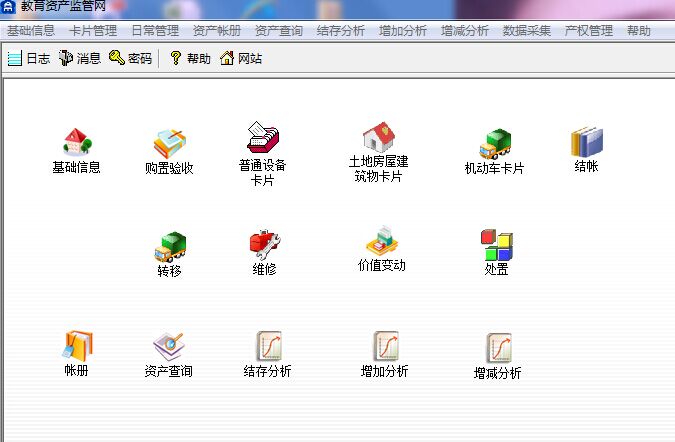Open the 购置验收 books icon
Image resolution: width=675 pixels, height=442 pixels.
point(170,143)
